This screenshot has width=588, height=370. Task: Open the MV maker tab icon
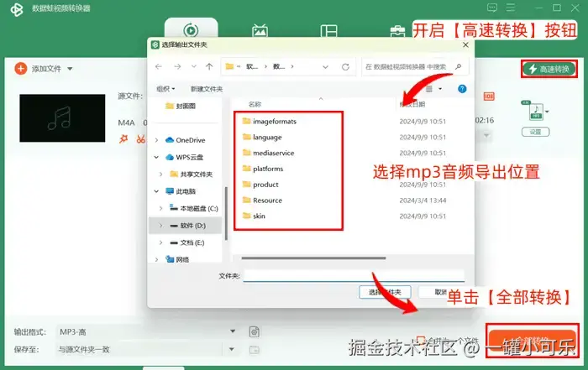click(x=260, y=31)
